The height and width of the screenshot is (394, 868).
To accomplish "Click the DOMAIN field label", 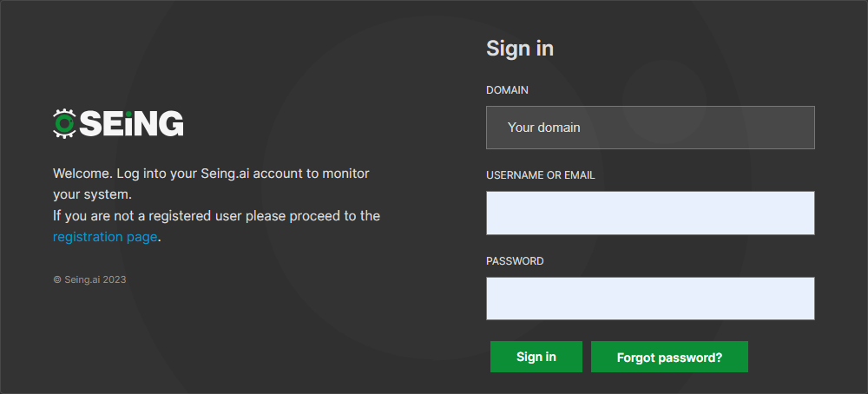I will pyautogui.click(x=507, y=89).
